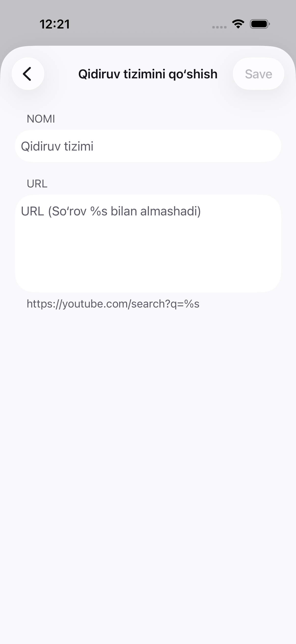Tap the Save button

pyautogui.click(x=258, y=74)
